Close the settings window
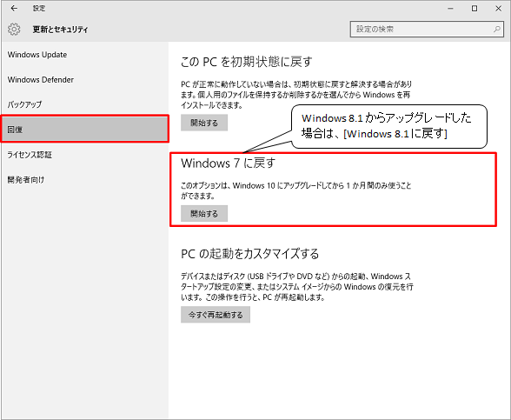The width and height of the screenshot is (511, 420). (498, 9)
